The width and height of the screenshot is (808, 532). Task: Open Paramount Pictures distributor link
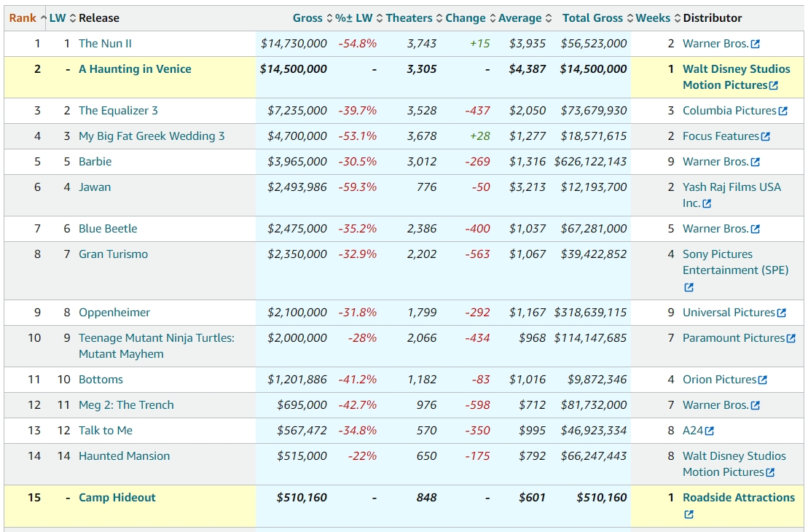point(734,338)
